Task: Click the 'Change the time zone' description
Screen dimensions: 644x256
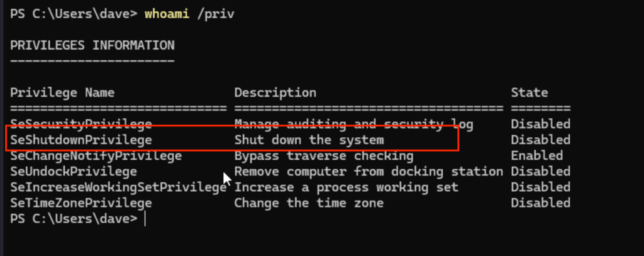Action: (x=309, y=203)
